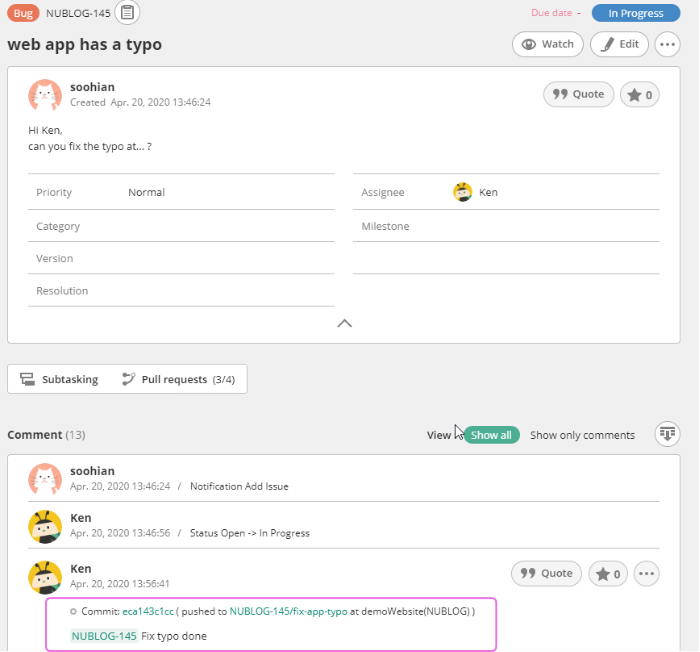Click the red Bug issue type badge
This screenshot has height=652, width=700.
23,13
